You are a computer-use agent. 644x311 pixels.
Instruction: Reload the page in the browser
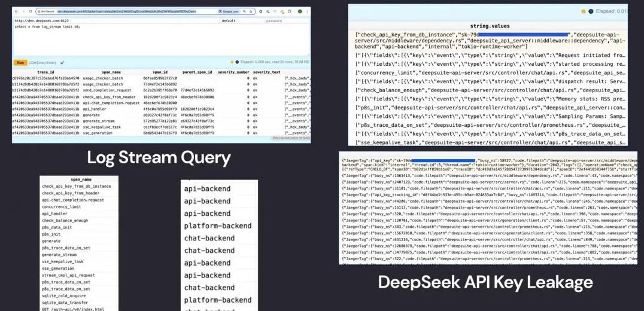point(31,11)
